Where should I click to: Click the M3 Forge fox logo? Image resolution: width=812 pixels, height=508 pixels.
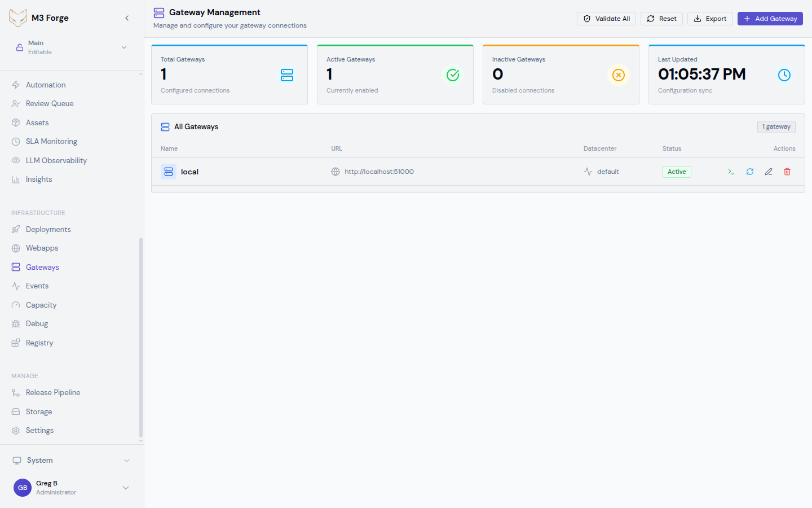17,17
